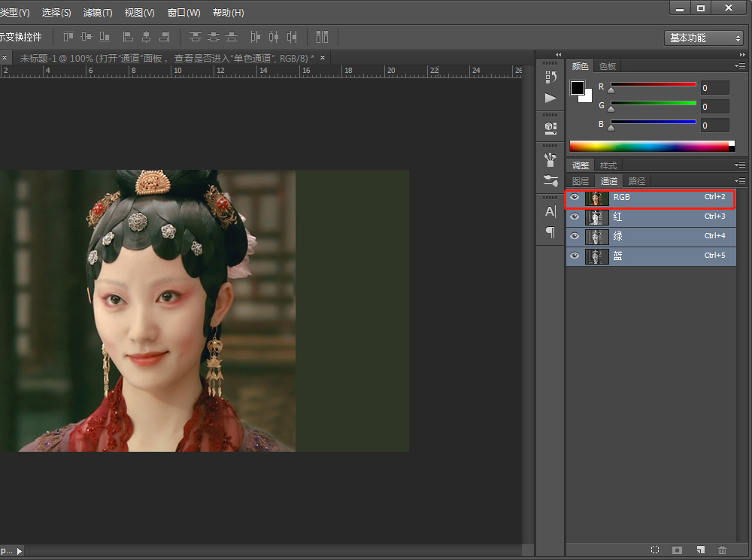Click Align Bottom Edges icon
752x560 pixels.
[x=105, y=36]
